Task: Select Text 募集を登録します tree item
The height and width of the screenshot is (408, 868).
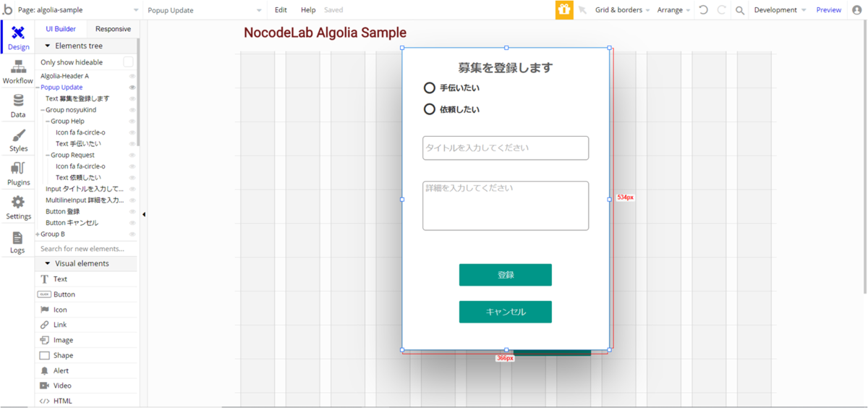Action: [77, 98]
